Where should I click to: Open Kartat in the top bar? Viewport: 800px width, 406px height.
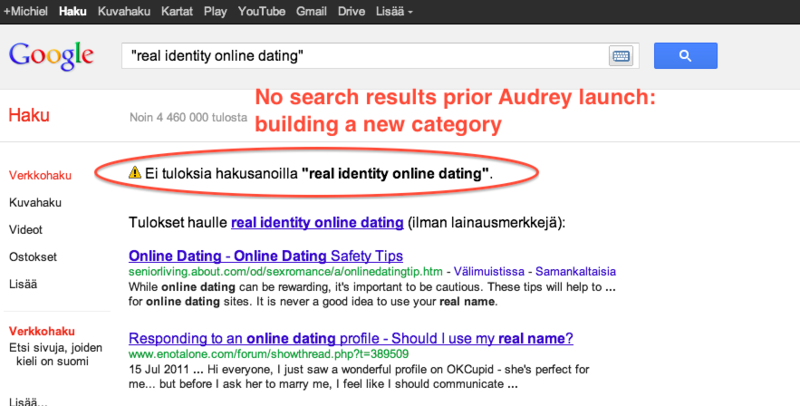pos(177,11)
